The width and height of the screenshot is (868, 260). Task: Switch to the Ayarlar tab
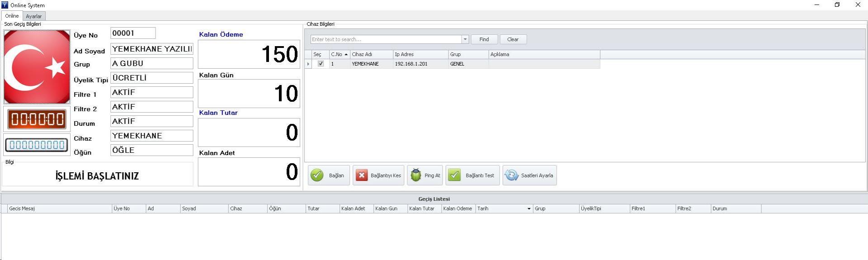pyautogui.click(x=33, y=16)
